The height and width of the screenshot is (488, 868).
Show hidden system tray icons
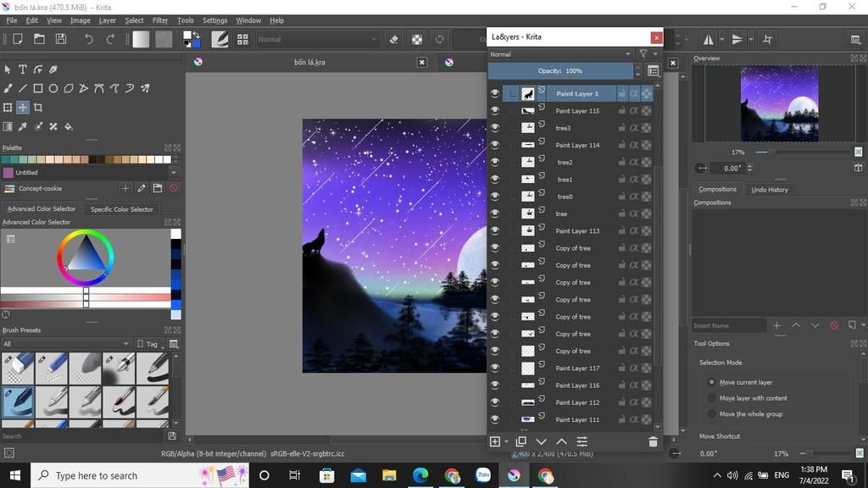(717, 475)
